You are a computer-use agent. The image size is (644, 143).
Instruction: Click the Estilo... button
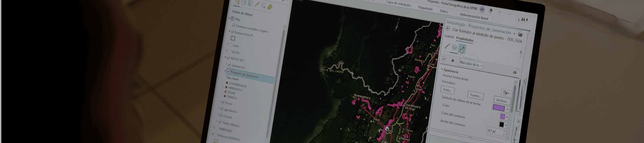[447, 90]
